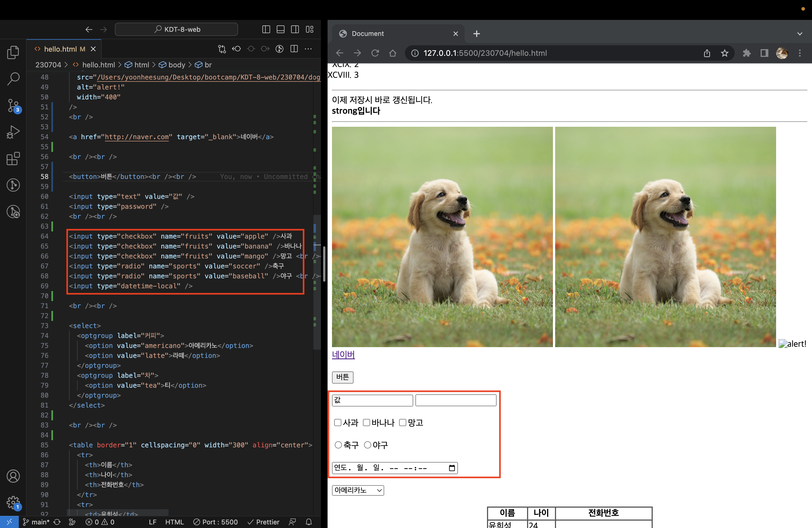Check the 망고 checkbox
The width and height of the screenshot is (812, 528).
403,423
